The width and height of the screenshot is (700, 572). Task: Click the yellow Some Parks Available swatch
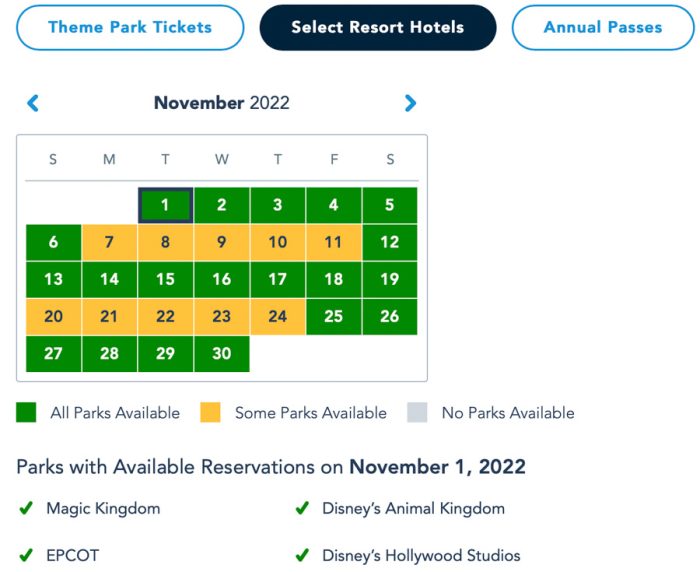(210, 412)
